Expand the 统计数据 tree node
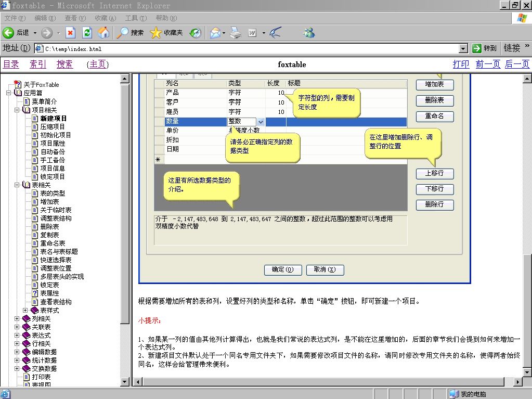 [17, 361]
